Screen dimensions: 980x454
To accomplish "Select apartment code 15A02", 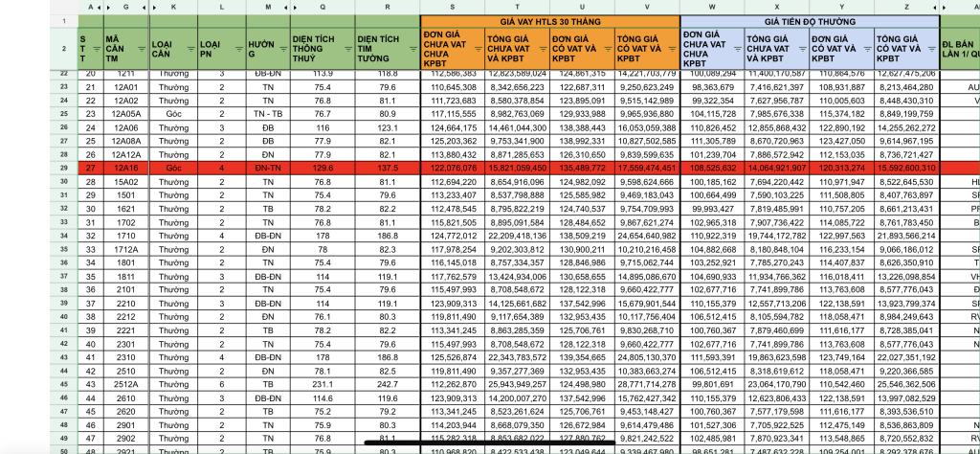I will coord(126,182).
